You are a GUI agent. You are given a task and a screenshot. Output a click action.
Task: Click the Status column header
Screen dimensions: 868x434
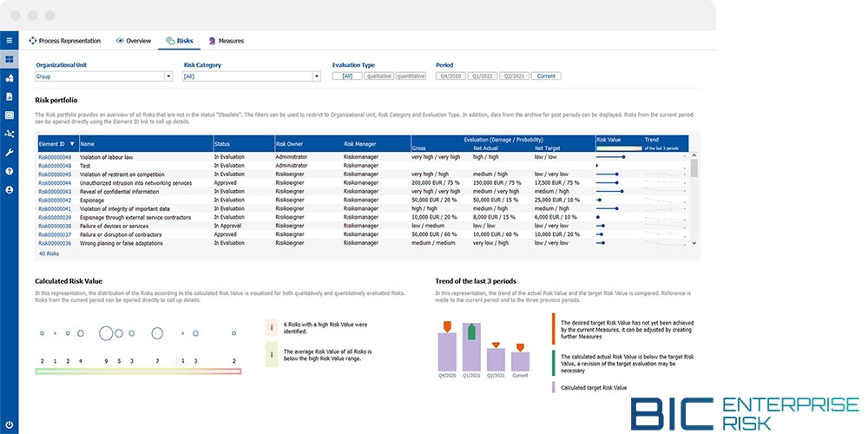click(221, 144)
